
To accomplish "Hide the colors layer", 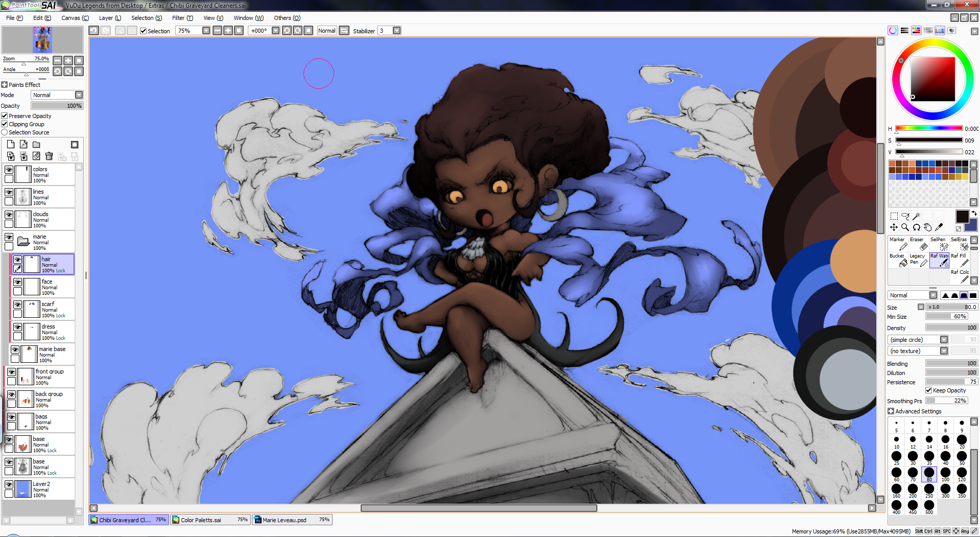I will 9,170.
